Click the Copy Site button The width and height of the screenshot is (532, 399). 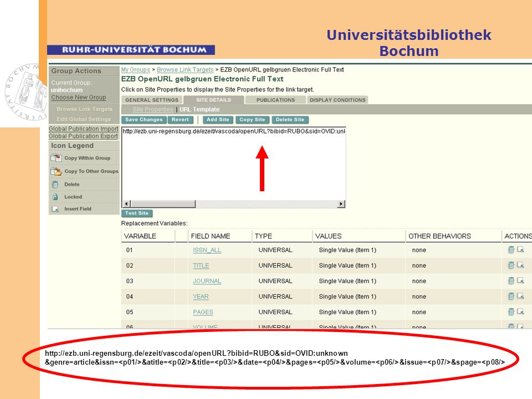[252, 120]
